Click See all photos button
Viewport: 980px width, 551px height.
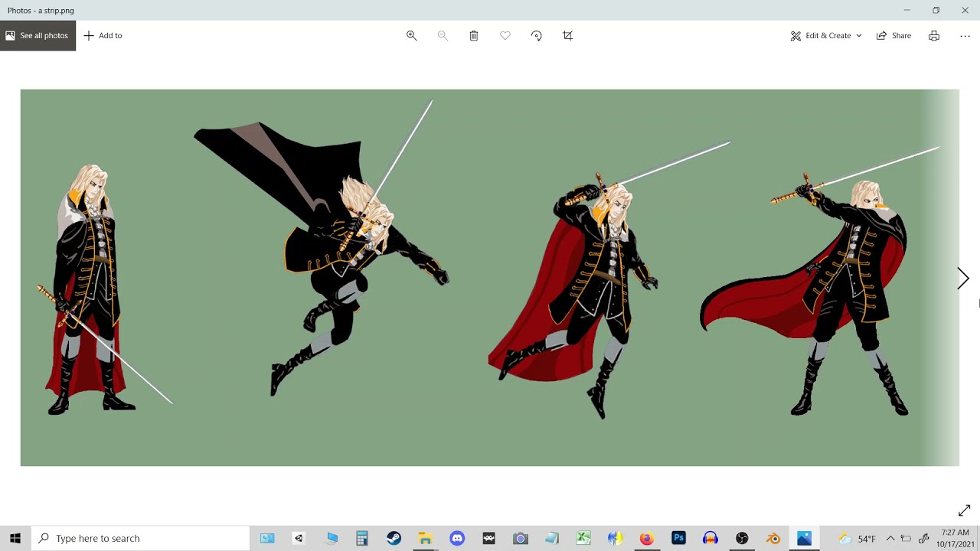[x=38, y=35]
